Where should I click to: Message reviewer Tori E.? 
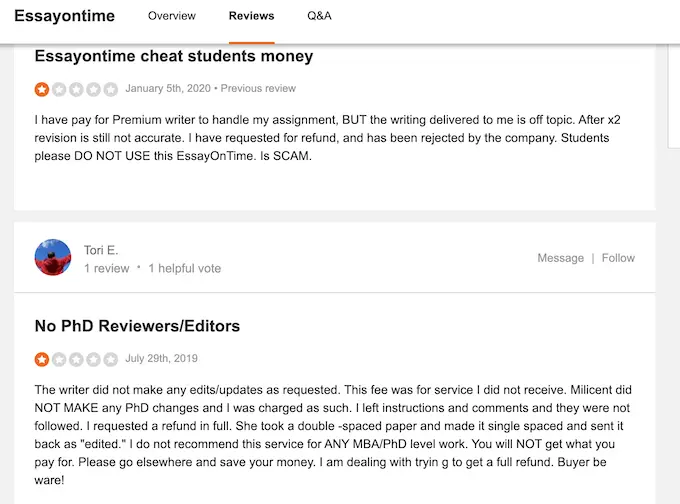[560, 258]
